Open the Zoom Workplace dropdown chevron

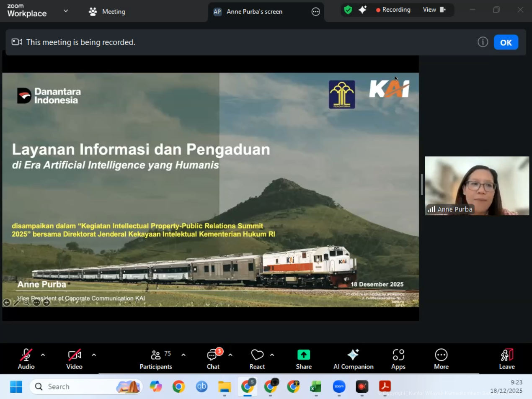pyautogui.click(x=66, y=11)
